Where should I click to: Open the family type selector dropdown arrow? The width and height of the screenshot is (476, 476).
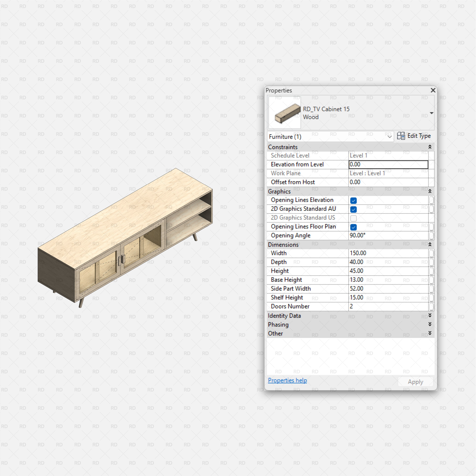click(431, 113)
